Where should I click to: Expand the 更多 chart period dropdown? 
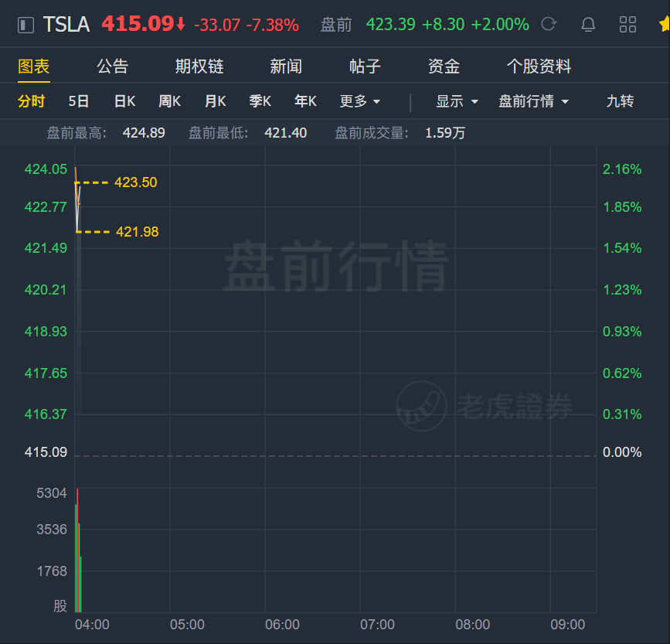pos(360,101)
